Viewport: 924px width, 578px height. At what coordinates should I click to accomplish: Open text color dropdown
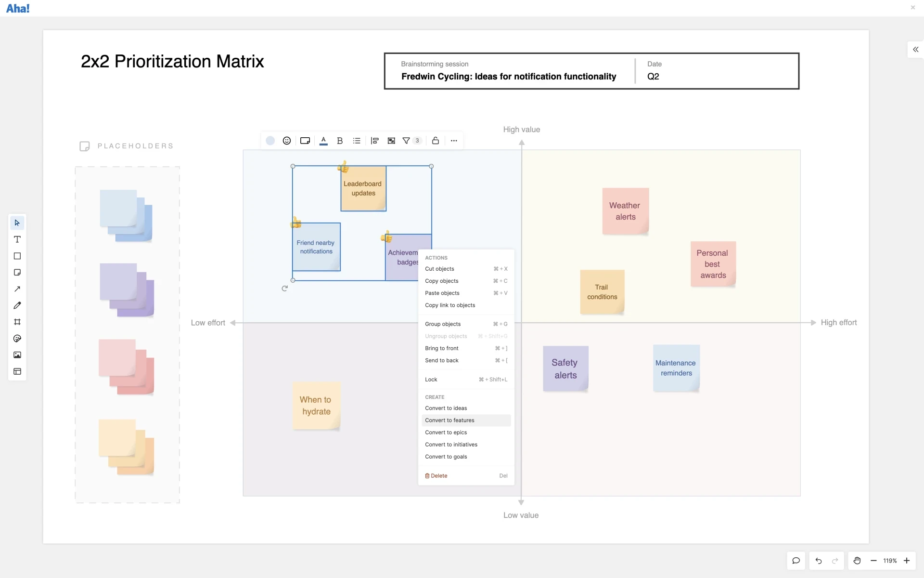coord(323,141)
